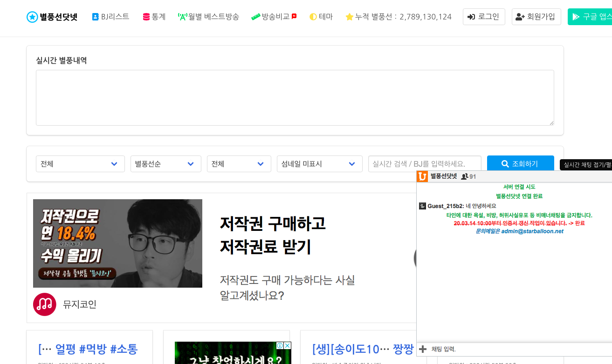The width and height of the screenshot is (612, 364).
Task: Click the 누적 별풍선 total counter
Action: click(399, 17)
